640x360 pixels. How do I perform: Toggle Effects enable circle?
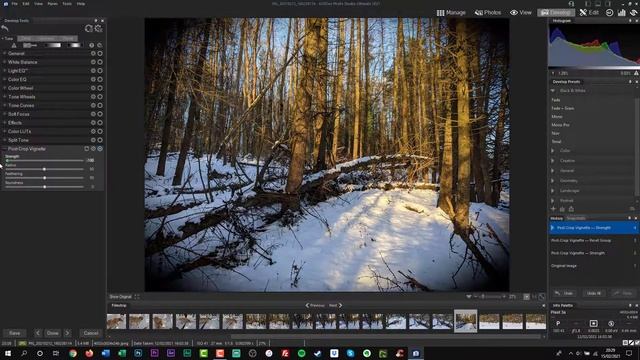click(100, 123)
